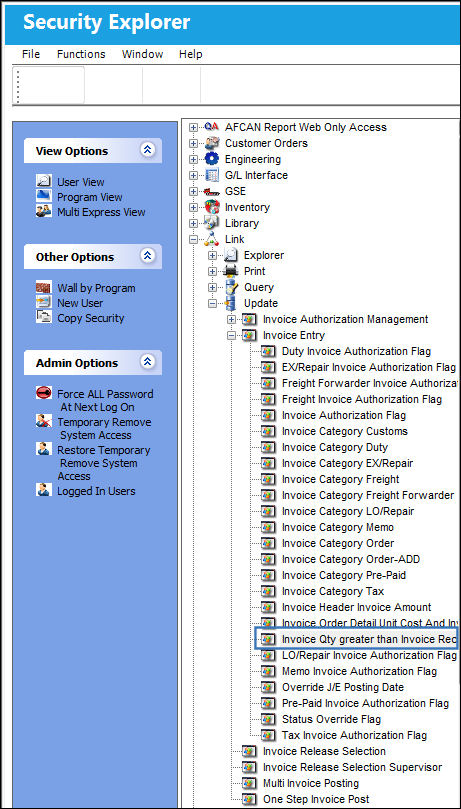
Task: Click the GSE vehicle icon
Action: point(212,191)
